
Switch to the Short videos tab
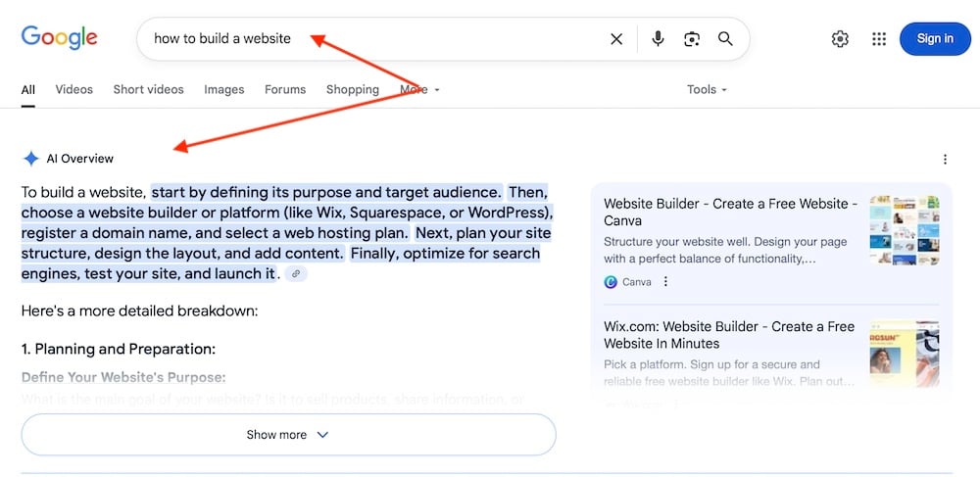pyautogui.click(x=148, y=89)
